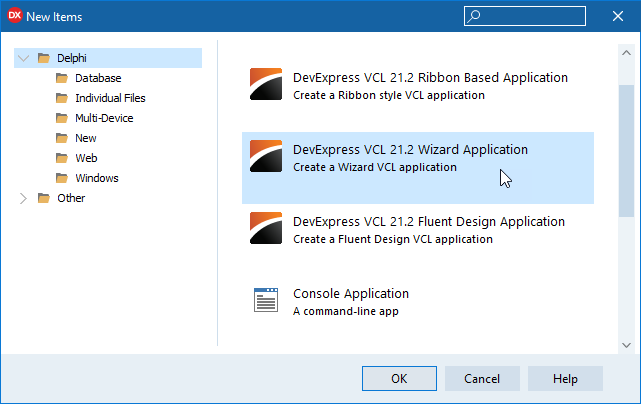The image size is (641, 404).
Task: Expand the Other tree node
Action: pos(23,198)
